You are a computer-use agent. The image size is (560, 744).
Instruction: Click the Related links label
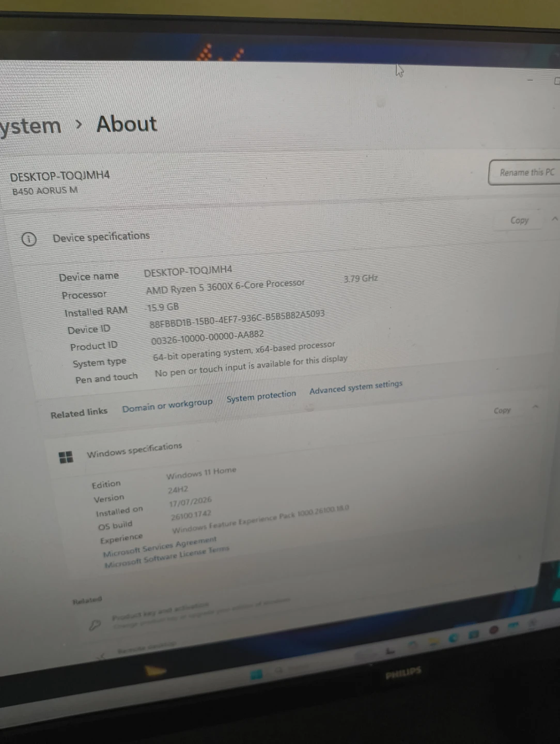79,413
